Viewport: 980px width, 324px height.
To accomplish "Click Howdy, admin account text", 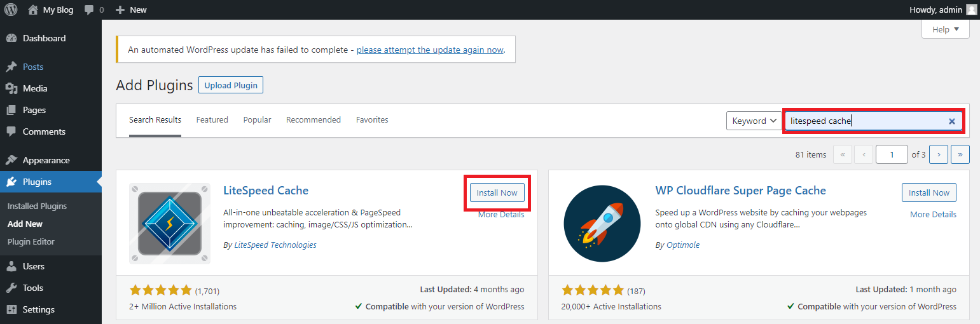I will pyautogui.click(x=937, y=10).
